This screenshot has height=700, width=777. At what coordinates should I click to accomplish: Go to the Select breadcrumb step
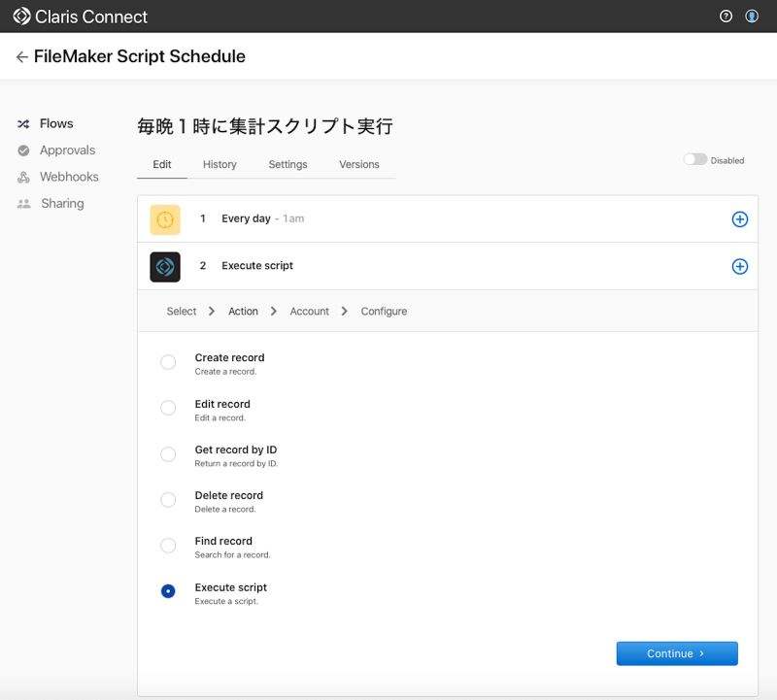click(x=182, y=311)
